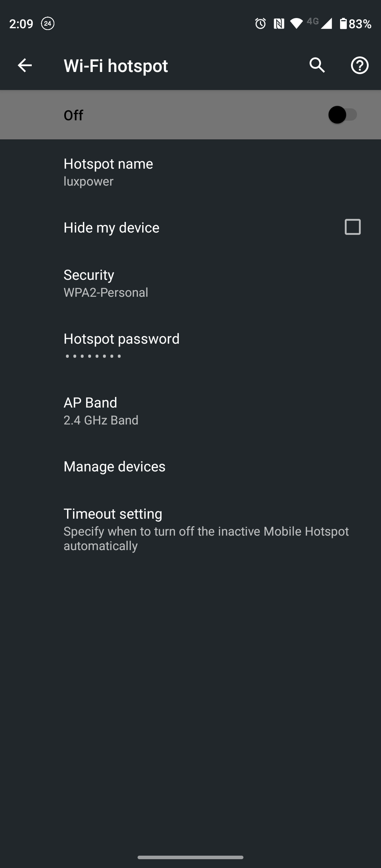This screenshot has height=868, width=381.
Task: Check the Hide my device checkbox
Action: coord(352,227)
